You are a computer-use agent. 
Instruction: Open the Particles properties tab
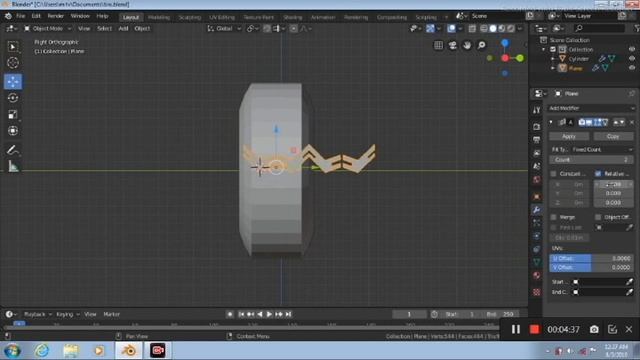pos(537,223)
